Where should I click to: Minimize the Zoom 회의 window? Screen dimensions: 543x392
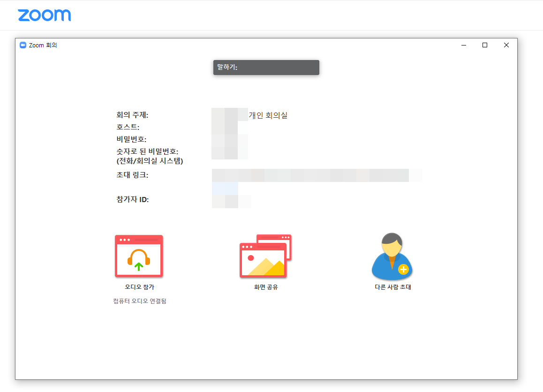pos(464,45)
